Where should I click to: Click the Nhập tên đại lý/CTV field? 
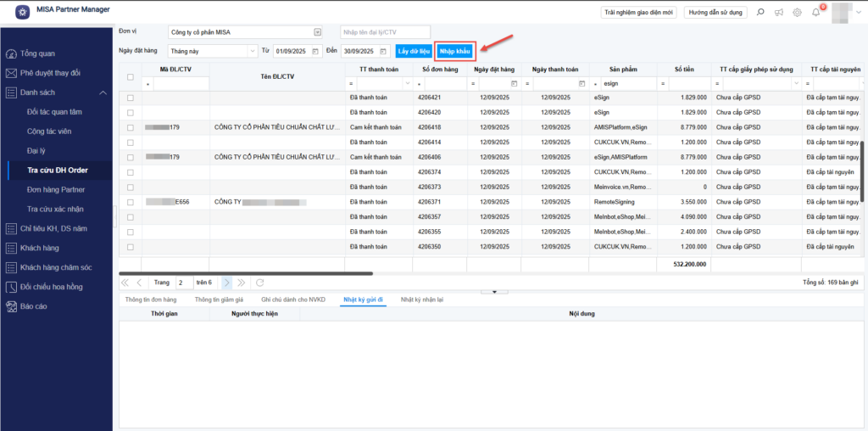click(386, 32)
